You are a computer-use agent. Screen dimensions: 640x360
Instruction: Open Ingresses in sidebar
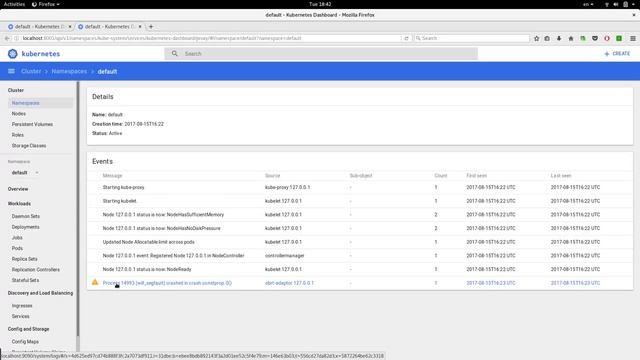22,305
